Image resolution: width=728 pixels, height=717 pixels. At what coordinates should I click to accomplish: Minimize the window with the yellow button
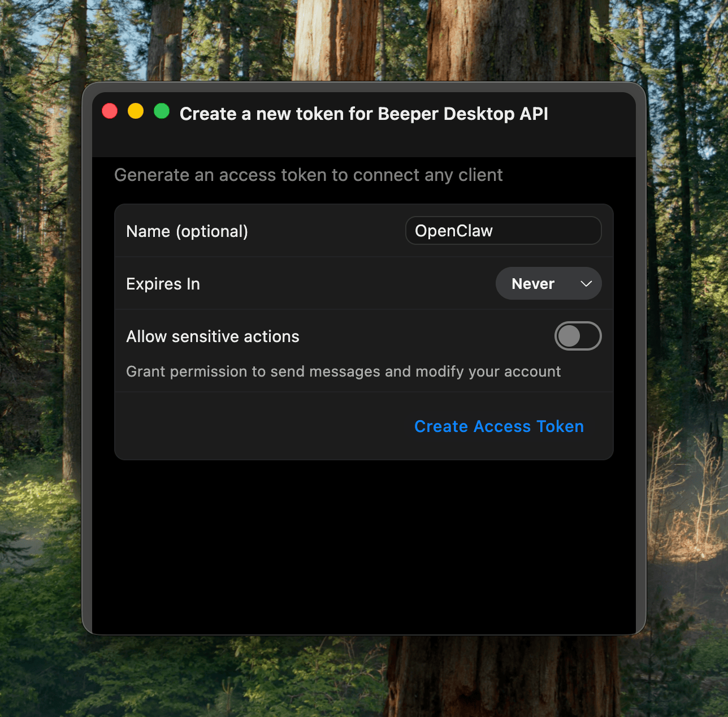136,111
